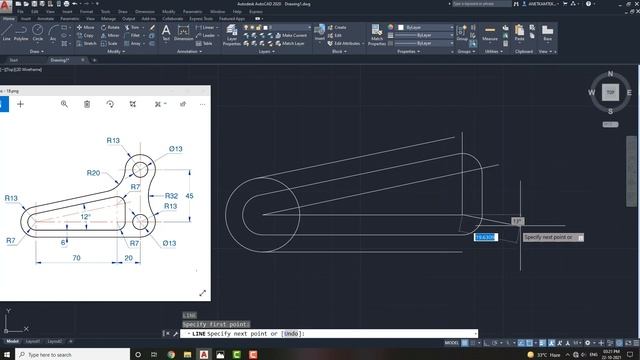Toggle ortho mode in status bar
The image size is (640, 360).
(x=487, y=343)
